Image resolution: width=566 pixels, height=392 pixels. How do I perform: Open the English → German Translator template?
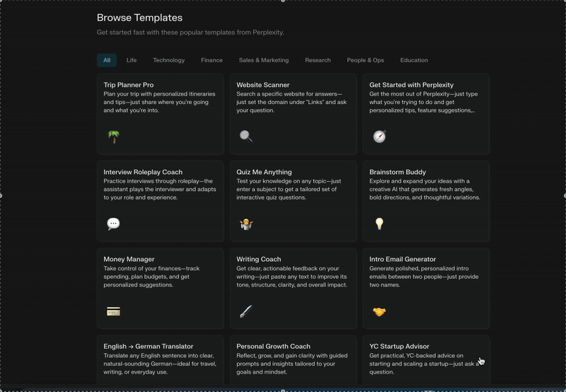click(161, 360)
